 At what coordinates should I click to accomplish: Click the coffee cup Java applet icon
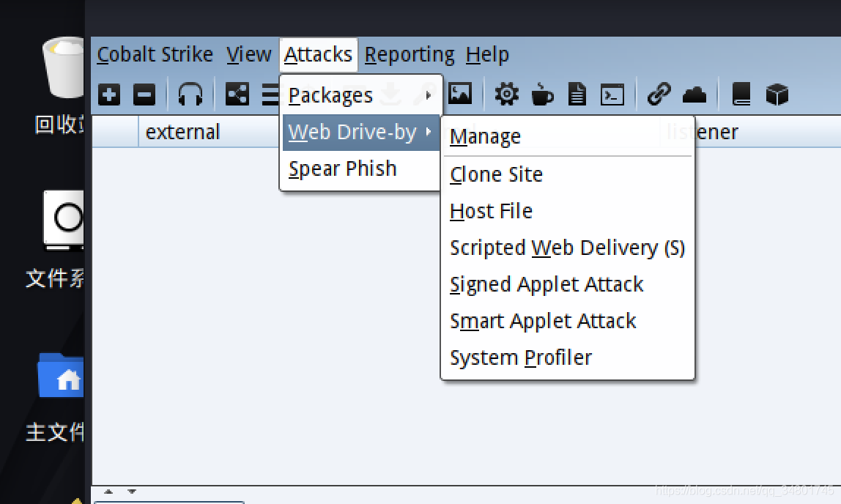[x=542, y=94]
